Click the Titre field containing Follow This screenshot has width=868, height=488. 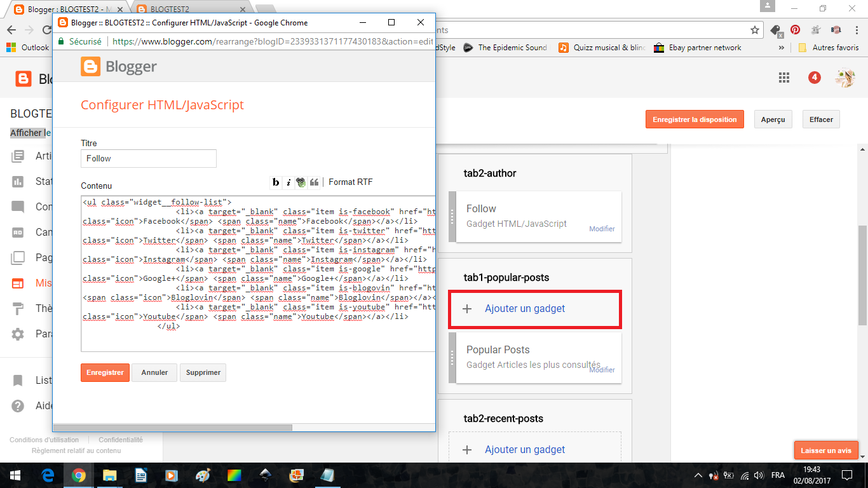click(x=149, y=158)
